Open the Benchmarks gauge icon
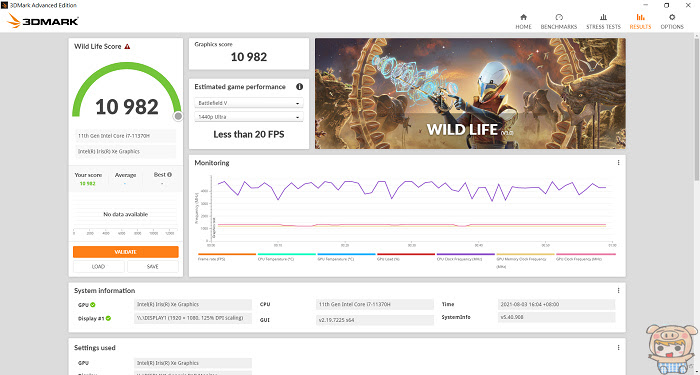 pos(559,17)
